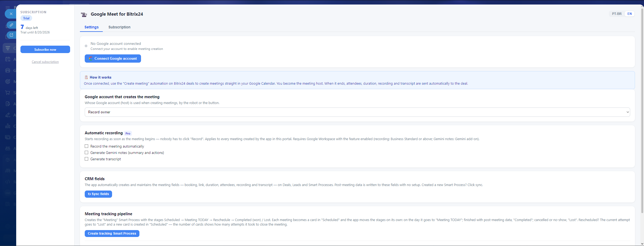Click the hamburger menu icon in the Bitrix24 sidebar
Viewport: 644px width, 246px height.
pos(8,7)
